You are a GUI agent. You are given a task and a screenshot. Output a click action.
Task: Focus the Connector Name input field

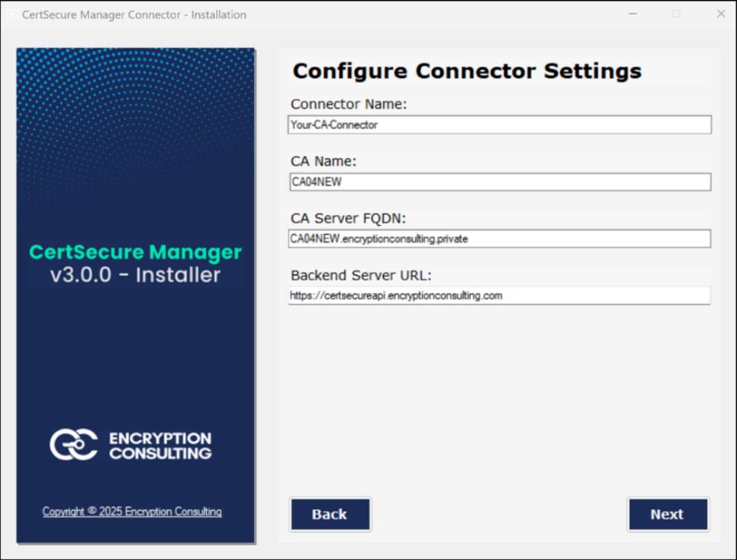500,124
